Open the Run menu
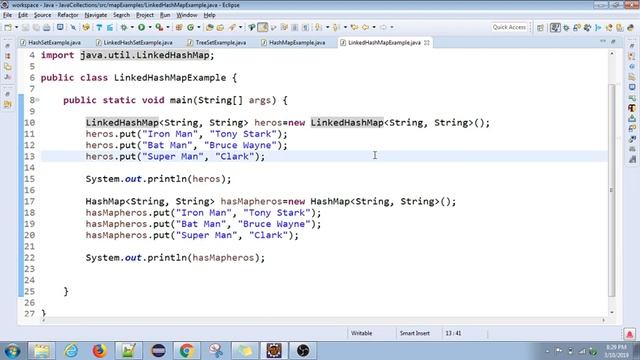Viewport: 640px width, 360px height. 165,15
